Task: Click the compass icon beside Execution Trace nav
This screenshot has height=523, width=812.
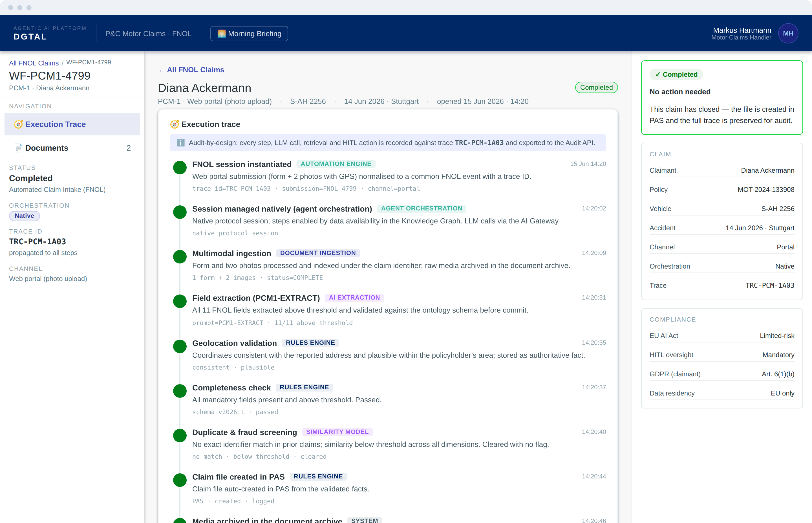Action: (x=18, y=124)
